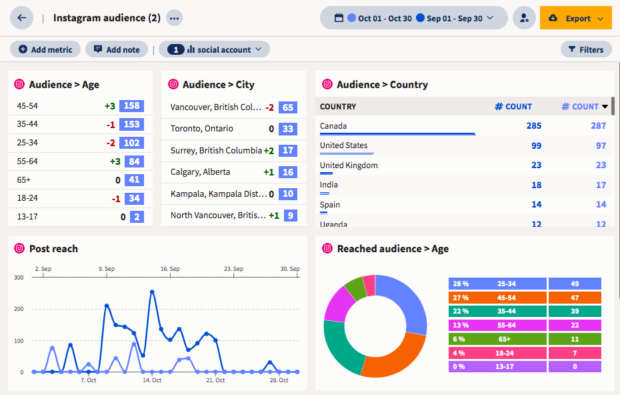Click Instagram icon beside Audience > Age
Viewport: 620px width, 395px height.
click(19, 84)
